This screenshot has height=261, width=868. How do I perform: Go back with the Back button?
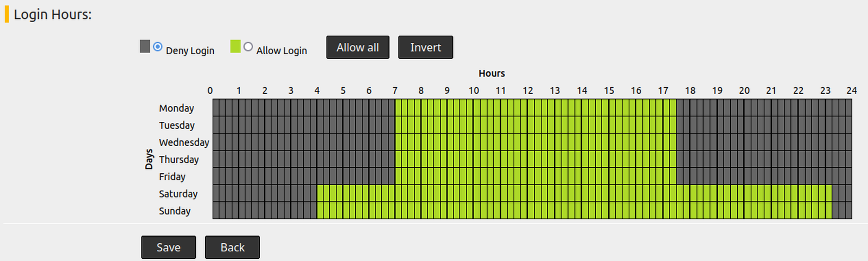[232, 247]
